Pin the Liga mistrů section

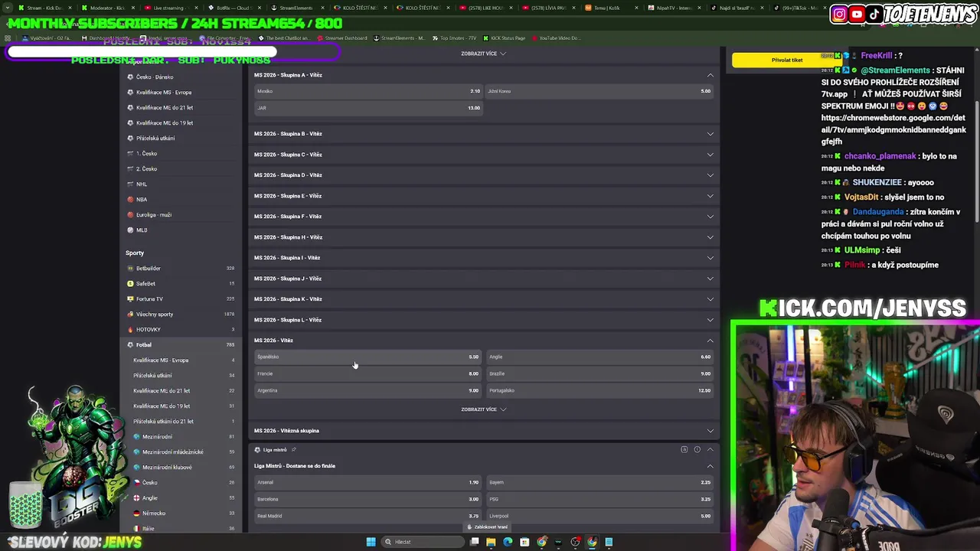pos(294,450)
